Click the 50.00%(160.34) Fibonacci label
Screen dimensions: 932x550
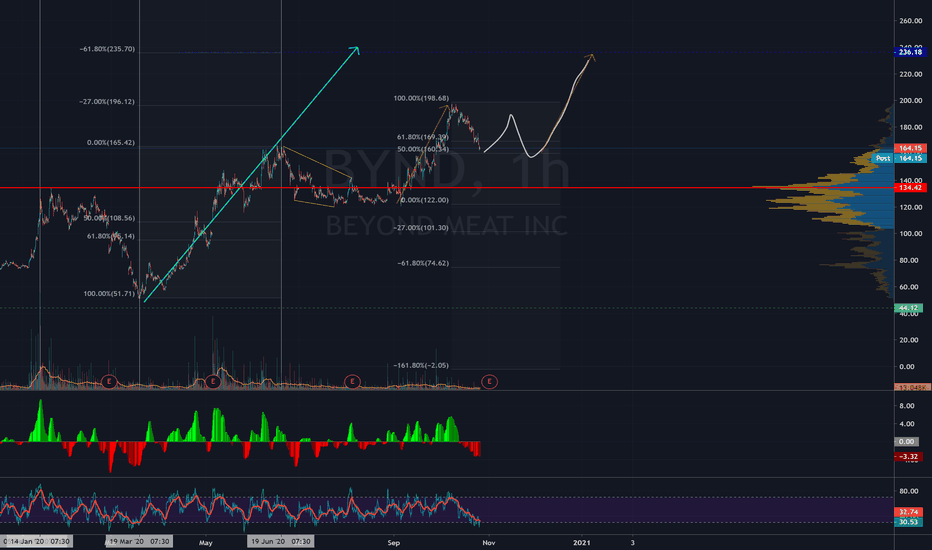423,149
